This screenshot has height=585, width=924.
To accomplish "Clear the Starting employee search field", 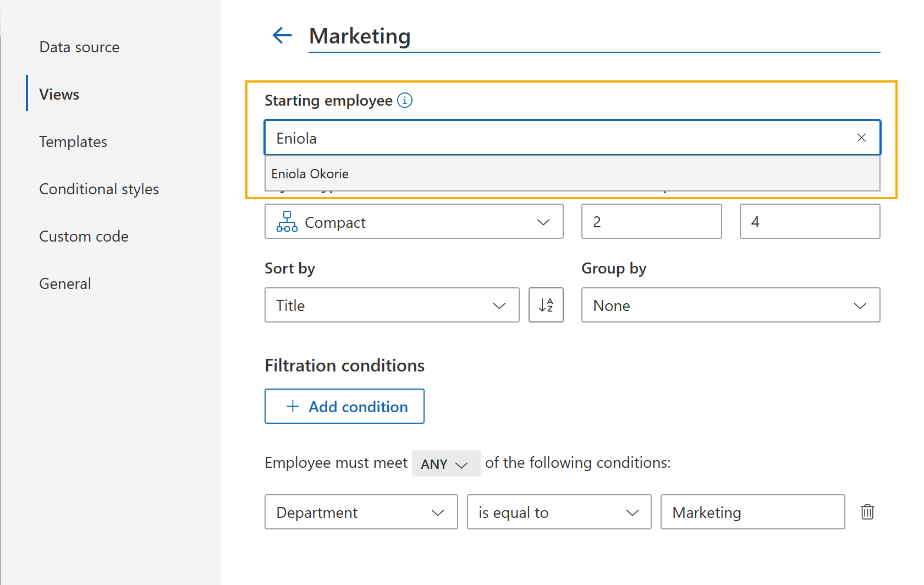I will (x=861, y=138).
